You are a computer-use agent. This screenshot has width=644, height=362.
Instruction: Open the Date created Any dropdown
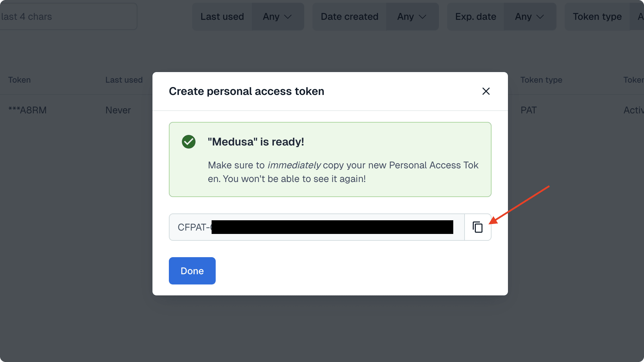click(x=412, y=16)
